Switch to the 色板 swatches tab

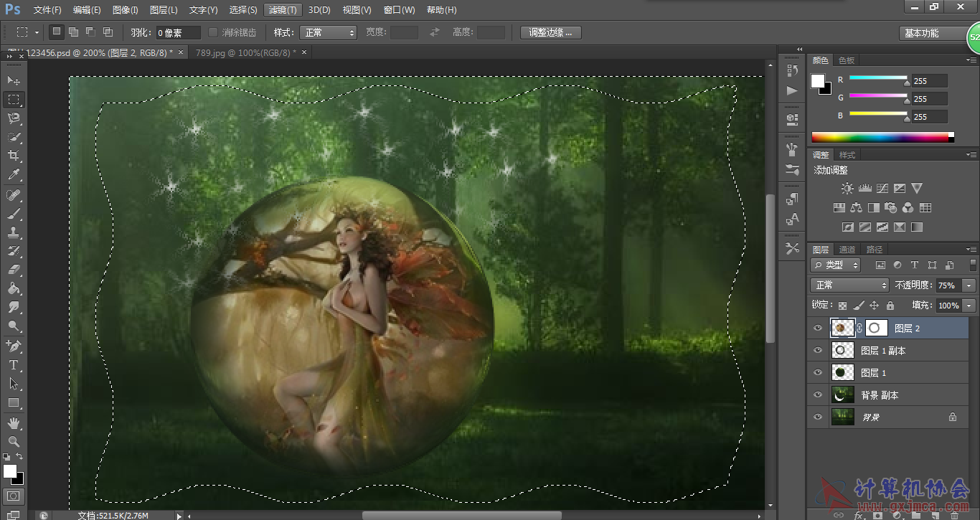click(847, 60)
